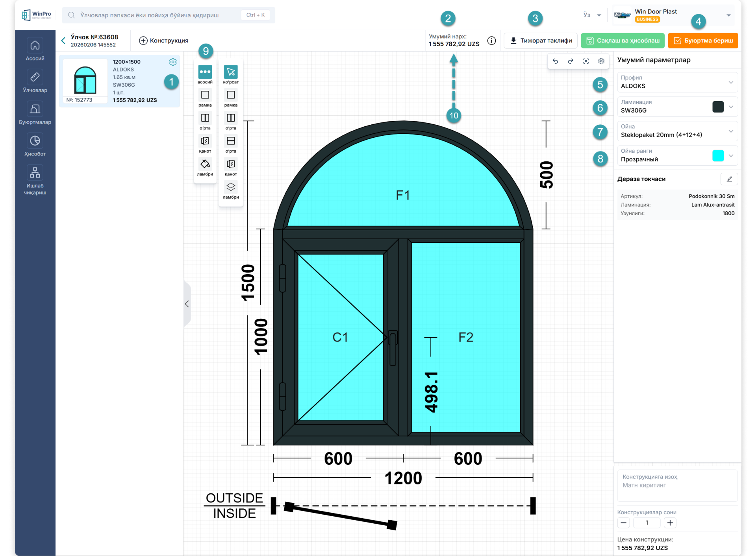The width and height of the screenshot is (756, 556).
Task: Select the ко'рсат pointer tool
Action: coord(231,72)
